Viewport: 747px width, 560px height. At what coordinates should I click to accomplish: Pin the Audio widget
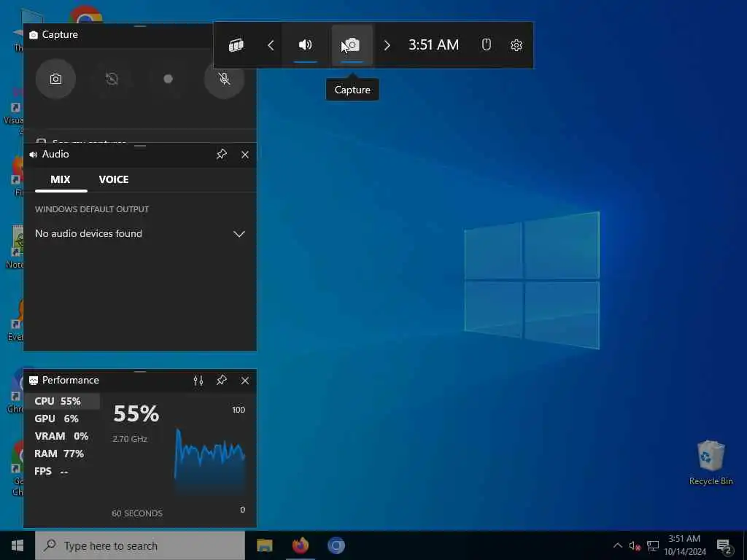(222, 155)
